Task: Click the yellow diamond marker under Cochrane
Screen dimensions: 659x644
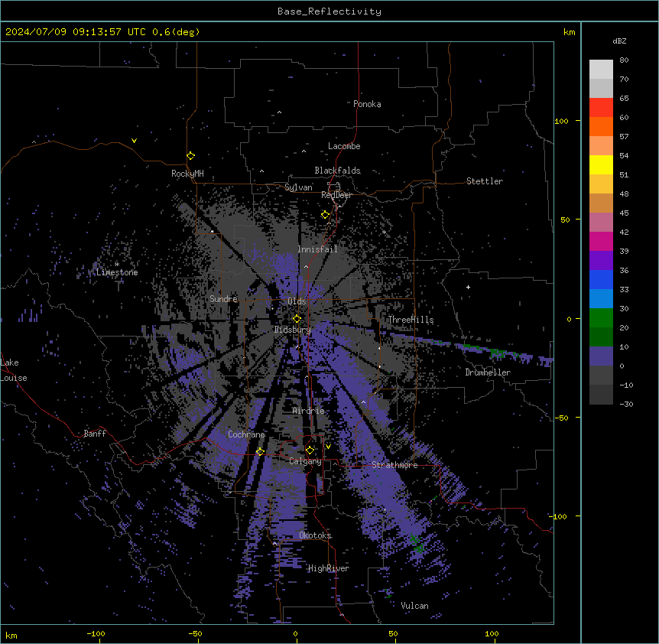Action: tap(260, 451)
